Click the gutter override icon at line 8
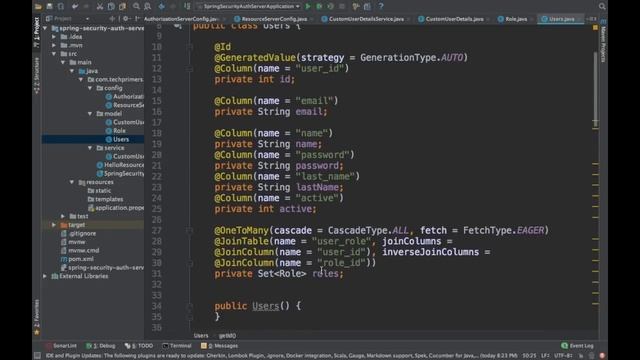Image resolution: width=640 pixels, height=360 pixels. (178, 26)
